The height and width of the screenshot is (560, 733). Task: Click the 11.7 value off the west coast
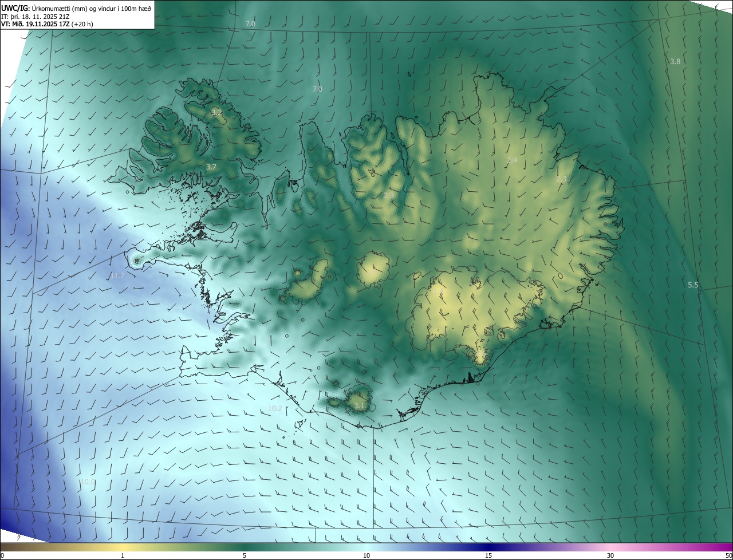point(117,276)
